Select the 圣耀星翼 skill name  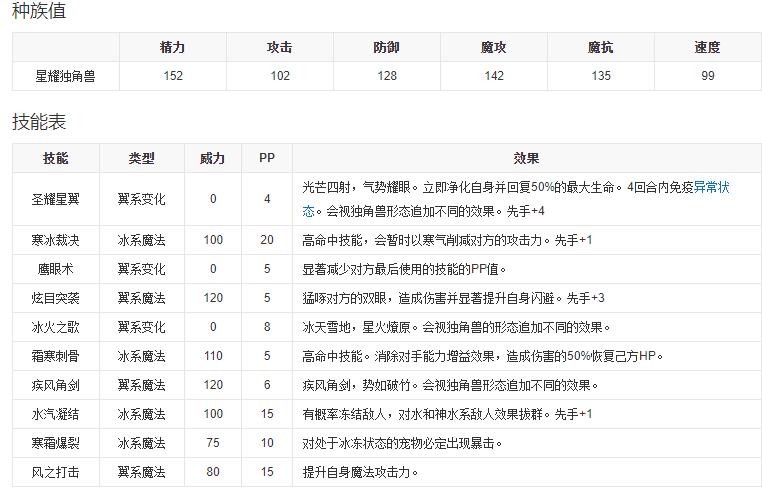[56, 199]
